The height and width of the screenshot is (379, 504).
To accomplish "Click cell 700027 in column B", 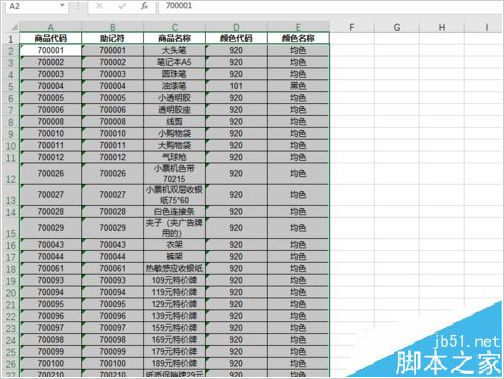I will [x=112, y=195].
